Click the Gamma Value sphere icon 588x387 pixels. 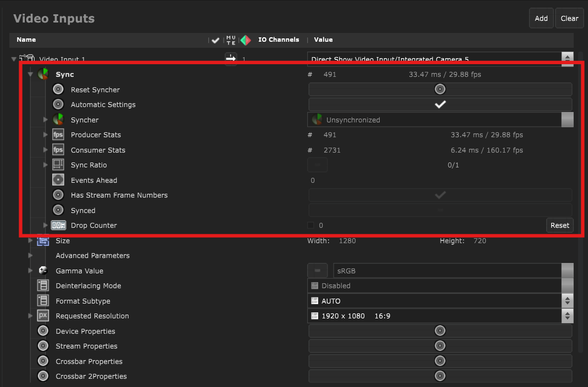click(43, 270)
